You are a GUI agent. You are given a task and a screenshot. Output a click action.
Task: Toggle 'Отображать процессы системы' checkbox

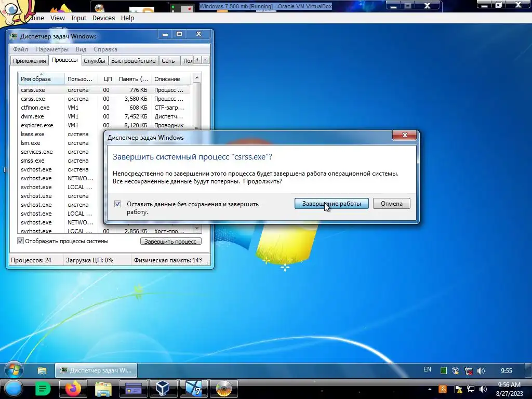(20, 241)
